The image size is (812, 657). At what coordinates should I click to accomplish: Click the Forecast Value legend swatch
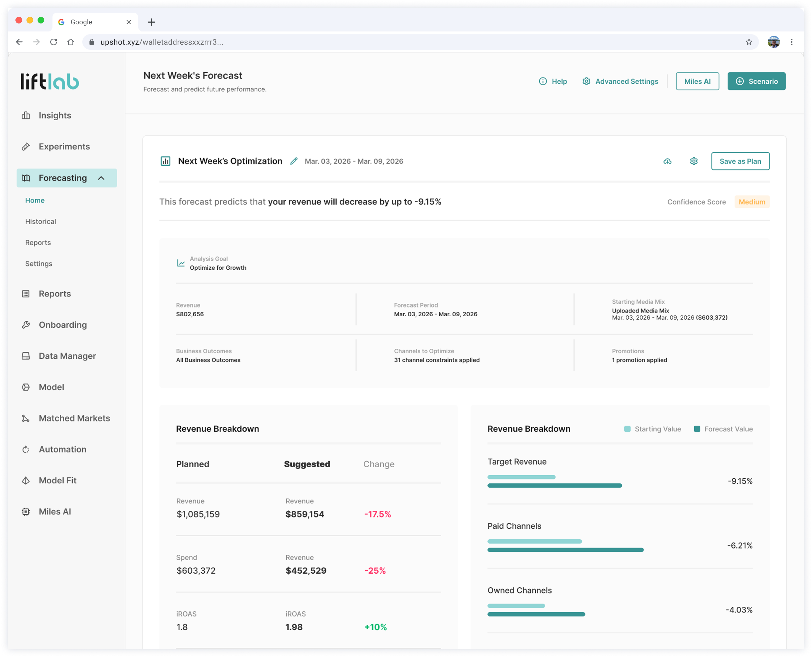697,429
